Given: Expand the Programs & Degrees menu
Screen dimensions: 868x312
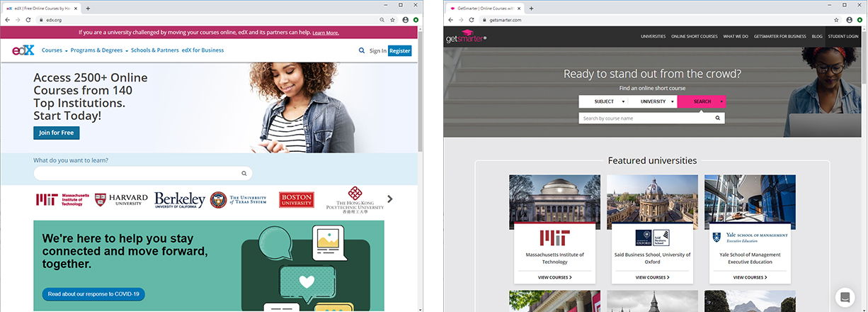Looking at the screenshot, I should pyautogui.click(x=99, y=51).
